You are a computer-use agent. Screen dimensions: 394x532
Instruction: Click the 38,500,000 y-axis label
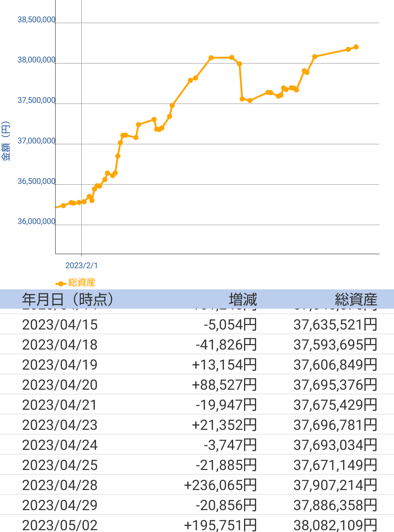pyautogui.click(x=36, y=20)
